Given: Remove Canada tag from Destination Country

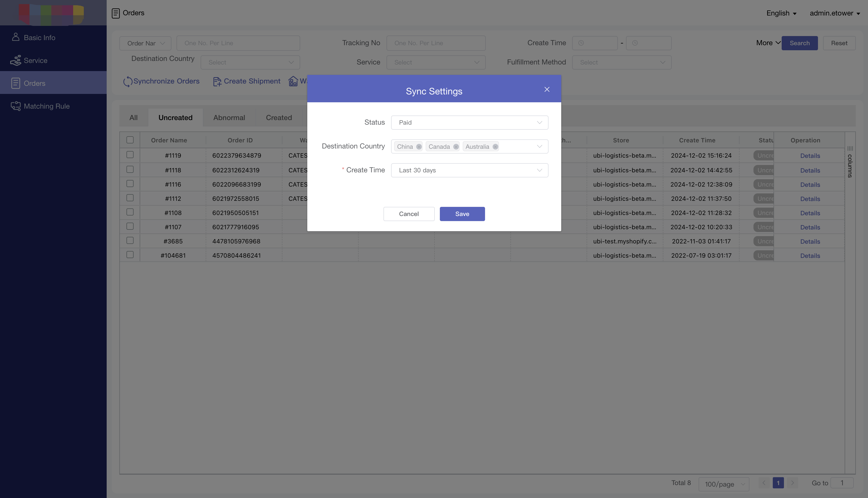Looking at the screenshot, I should [456, 147].
